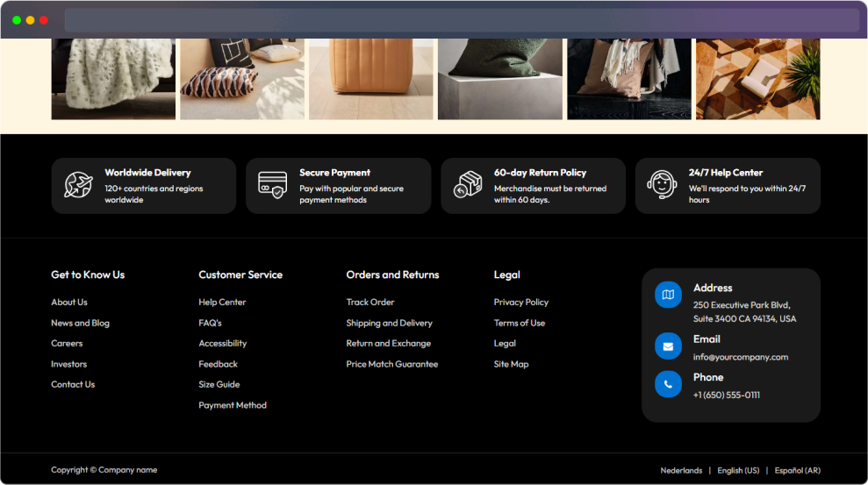Click the browser address bar field
The image size is (868, 485).
462,20
